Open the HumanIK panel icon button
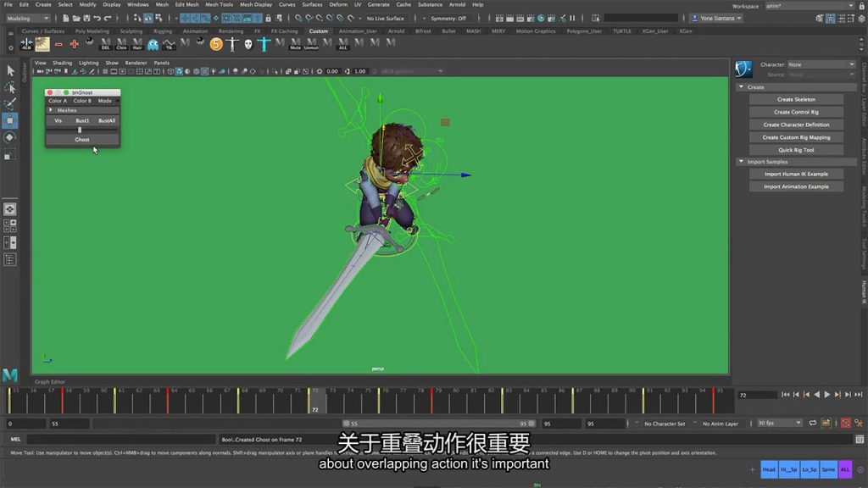 [x=743, y=69]
